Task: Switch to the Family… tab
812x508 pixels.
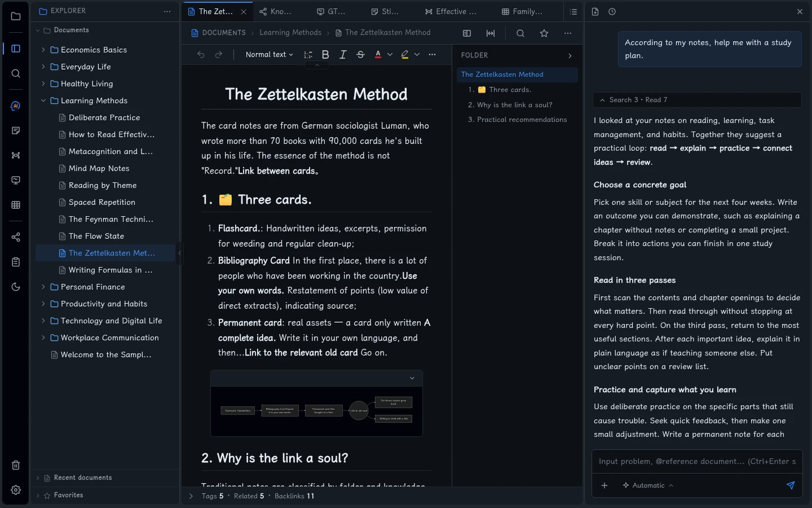Action: (522, 11)
